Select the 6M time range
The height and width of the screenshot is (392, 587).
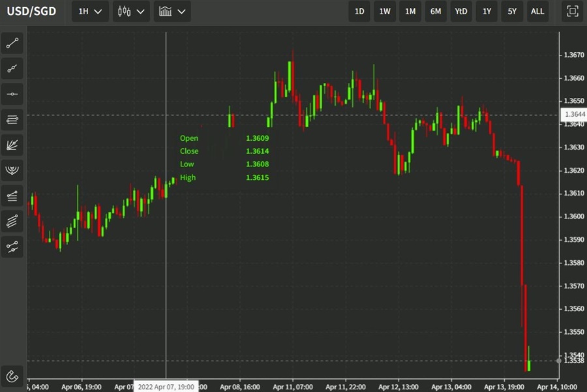point(436,11)
